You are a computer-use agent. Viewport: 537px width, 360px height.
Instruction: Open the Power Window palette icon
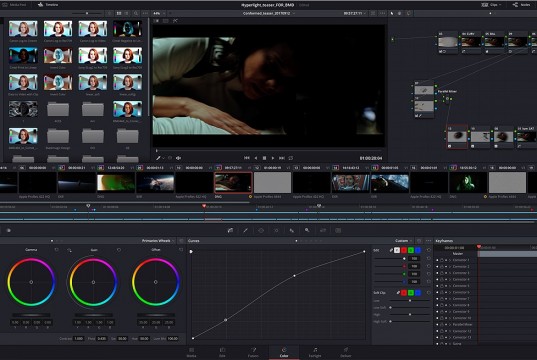click(261, 231)
